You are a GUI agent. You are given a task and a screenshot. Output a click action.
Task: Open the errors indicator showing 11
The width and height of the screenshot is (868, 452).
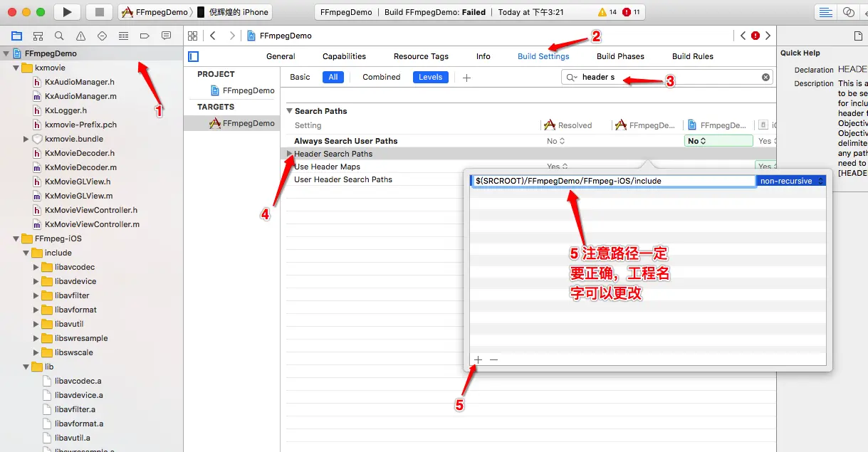pos(631,12)
